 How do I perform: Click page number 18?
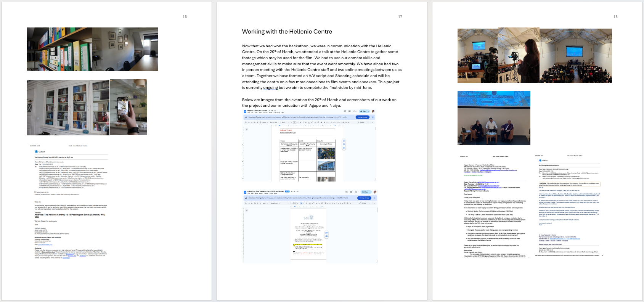(x=615, y=17)
